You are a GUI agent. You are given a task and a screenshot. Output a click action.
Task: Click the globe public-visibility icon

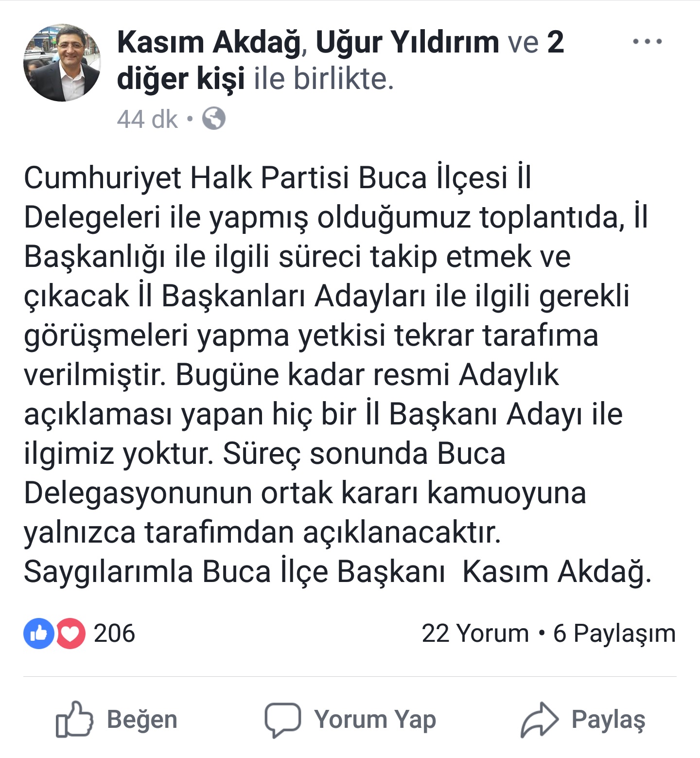pyautogui.click(x=214, y=119)
